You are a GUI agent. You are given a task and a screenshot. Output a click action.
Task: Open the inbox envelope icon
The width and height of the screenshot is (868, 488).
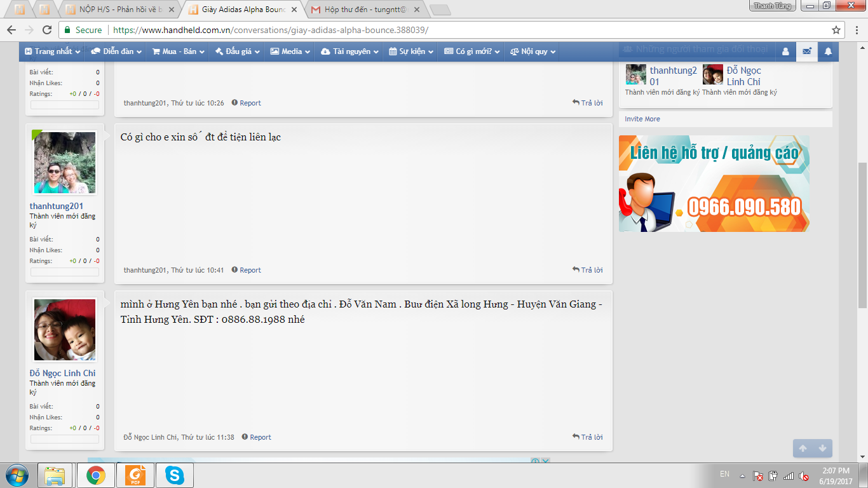pyautogui.click(x=806, y=51)
